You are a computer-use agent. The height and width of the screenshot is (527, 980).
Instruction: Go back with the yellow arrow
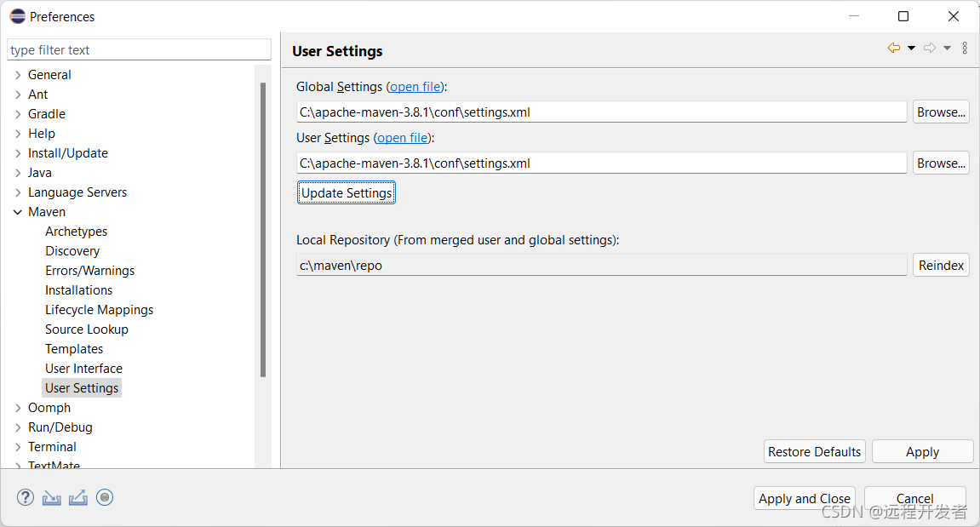pyautogui.click(x=893, y=49)
